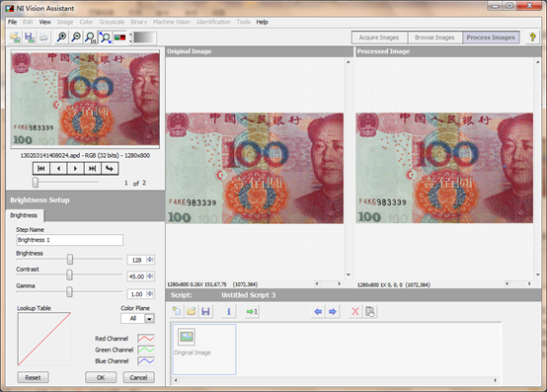Click the Zoom to Fit icon
Image resolution: width=547 pixels, height=392 pixels.
click(x=105, y=38)
